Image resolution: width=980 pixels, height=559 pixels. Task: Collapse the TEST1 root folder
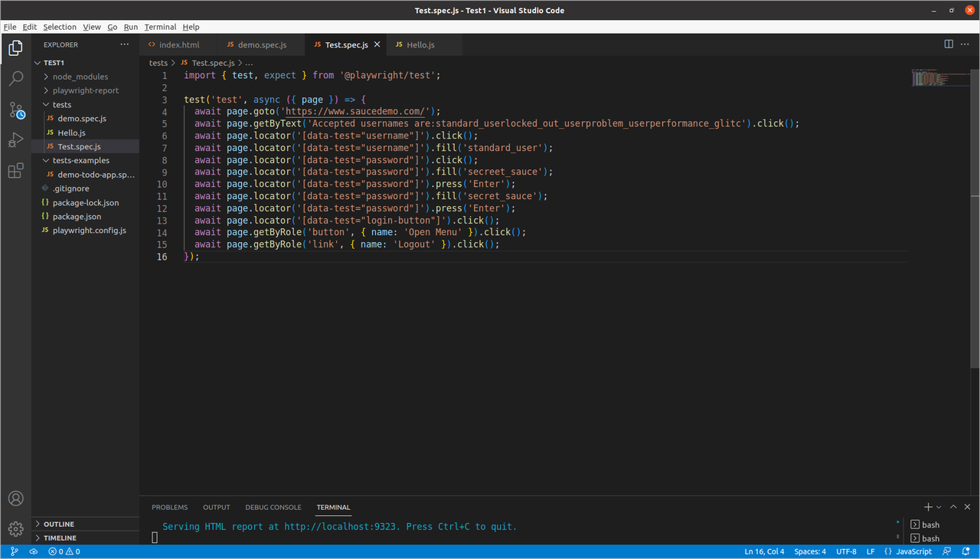coord(86,63)
